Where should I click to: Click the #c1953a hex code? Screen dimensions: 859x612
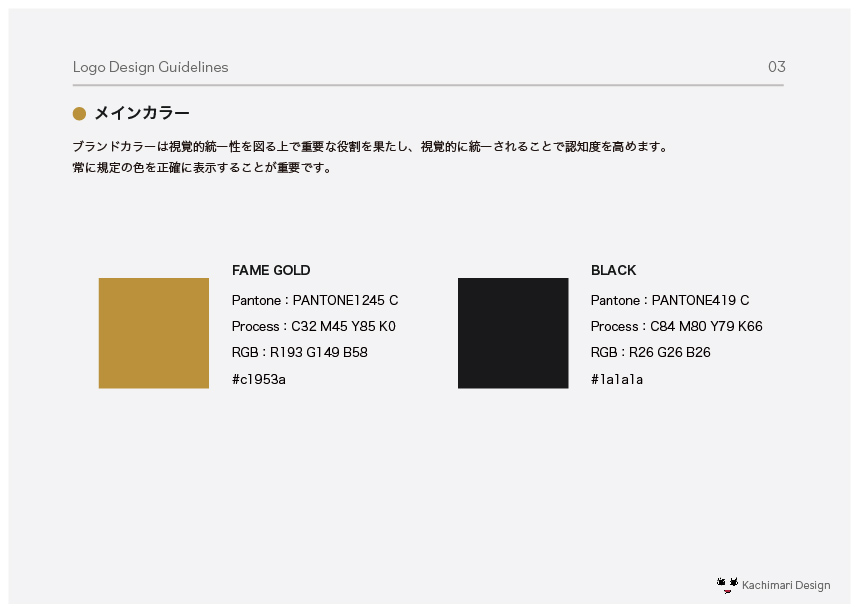pos(259,379)
